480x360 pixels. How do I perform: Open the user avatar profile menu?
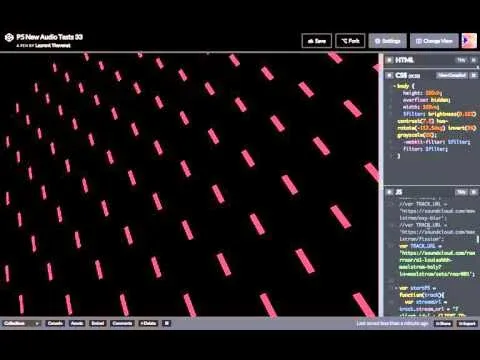coord(469,41)
